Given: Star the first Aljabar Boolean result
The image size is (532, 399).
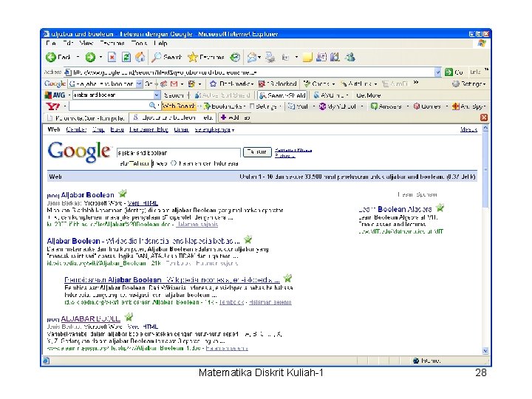Looking at the screenshot, I should pyautogui.click(x=123, y=194).
